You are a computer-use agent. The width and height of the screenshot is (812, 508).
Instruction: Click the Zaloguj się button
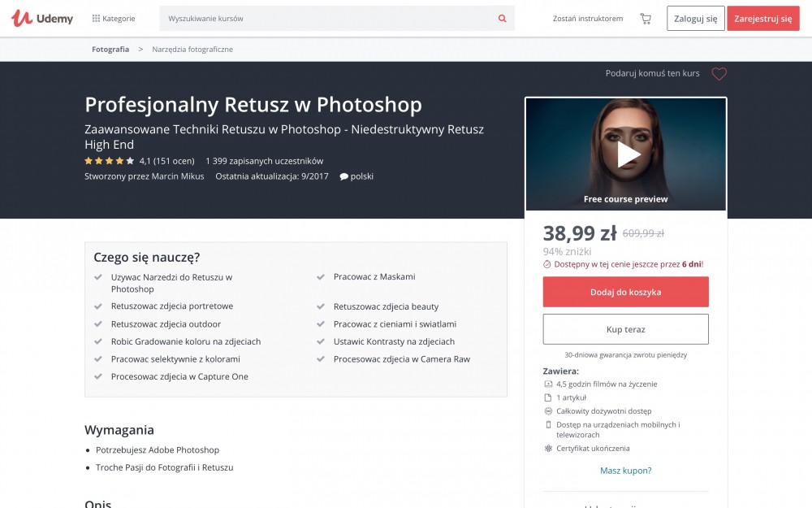pyautogui.click(x=696, y=18)
